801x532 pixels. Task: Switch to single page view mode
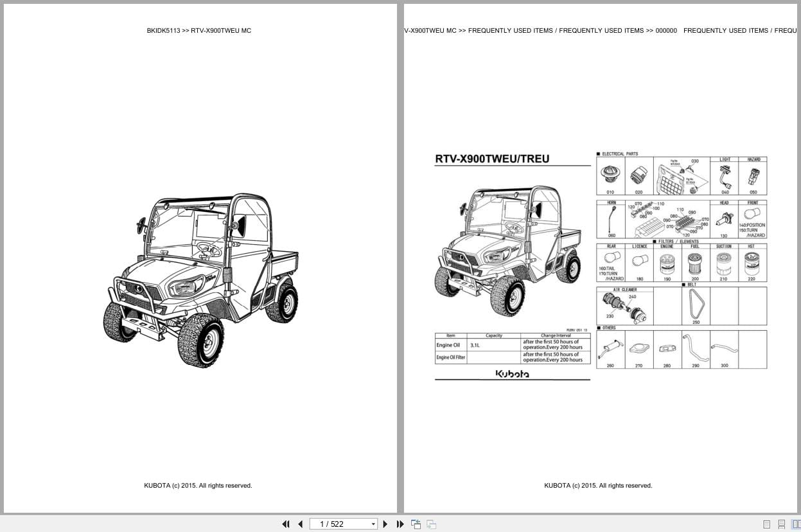(766, 524)
